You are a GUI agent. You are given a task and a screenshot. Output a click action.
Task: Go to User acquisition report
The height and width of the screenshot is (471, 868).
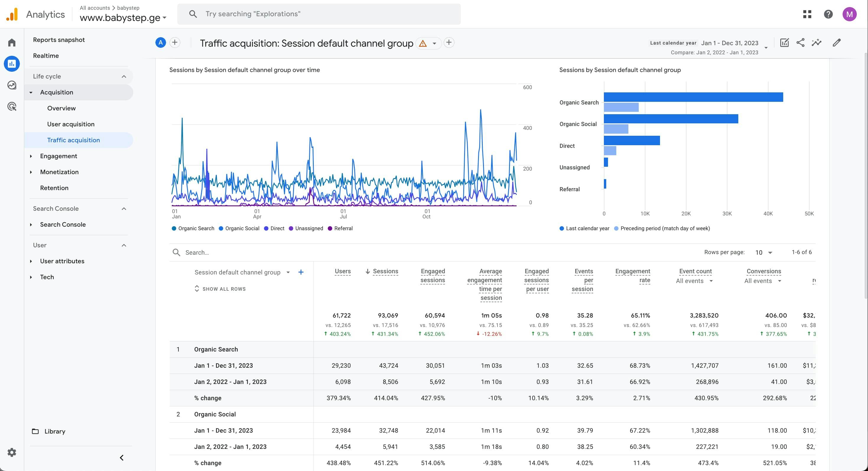coord(71,124)
